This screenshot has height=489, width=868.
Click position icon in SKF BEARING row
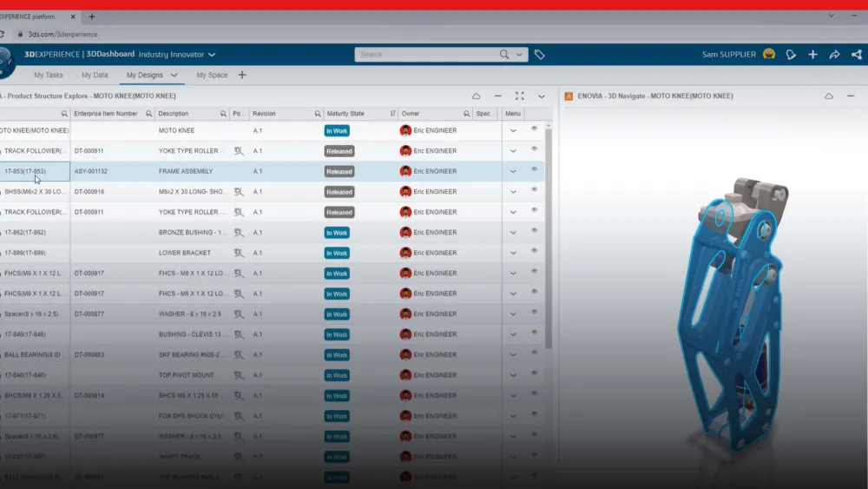pyautogui.click(x=238, y=355)
